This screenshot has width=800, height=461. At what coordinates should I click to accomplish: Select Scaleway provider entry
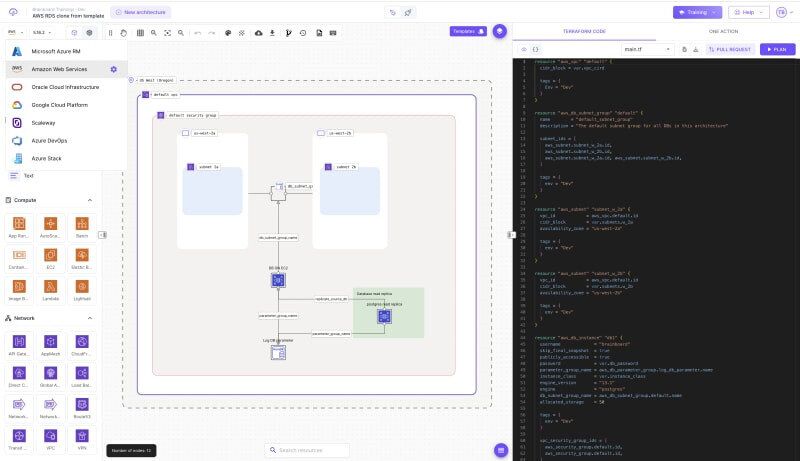pyautogui.click(x=66, y=123)
